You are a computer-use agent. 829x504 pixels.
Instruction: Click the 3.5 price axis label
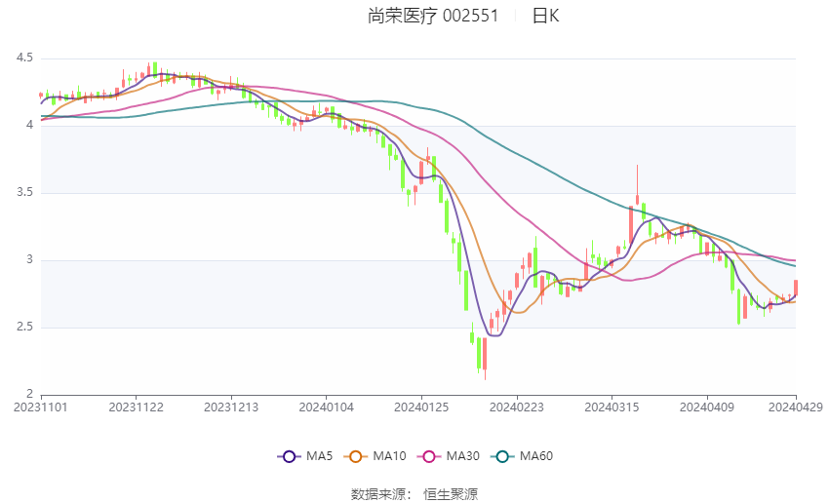[x=24, y=193]
